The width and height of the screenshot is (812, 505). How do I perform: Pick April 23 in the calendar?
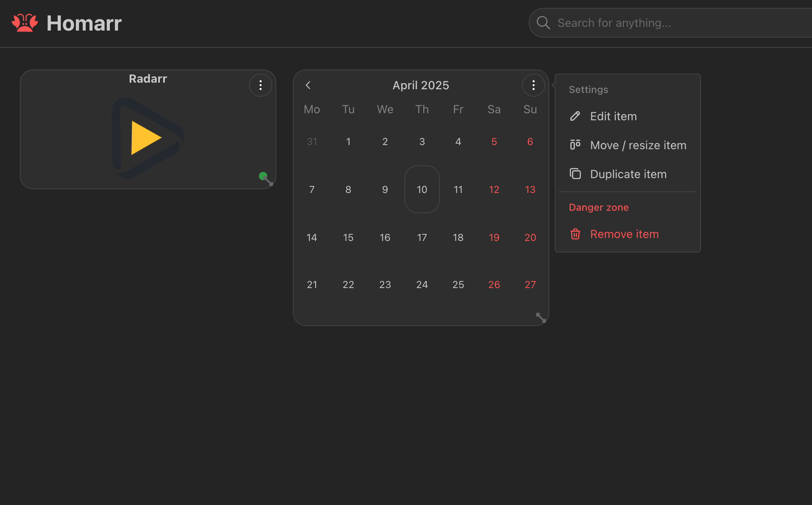point(385,284)
